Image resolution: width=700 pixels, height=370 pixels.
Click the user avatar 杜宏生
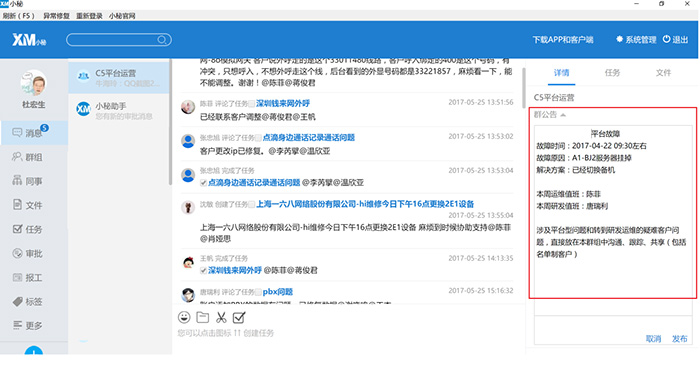(x=33, y=83)
